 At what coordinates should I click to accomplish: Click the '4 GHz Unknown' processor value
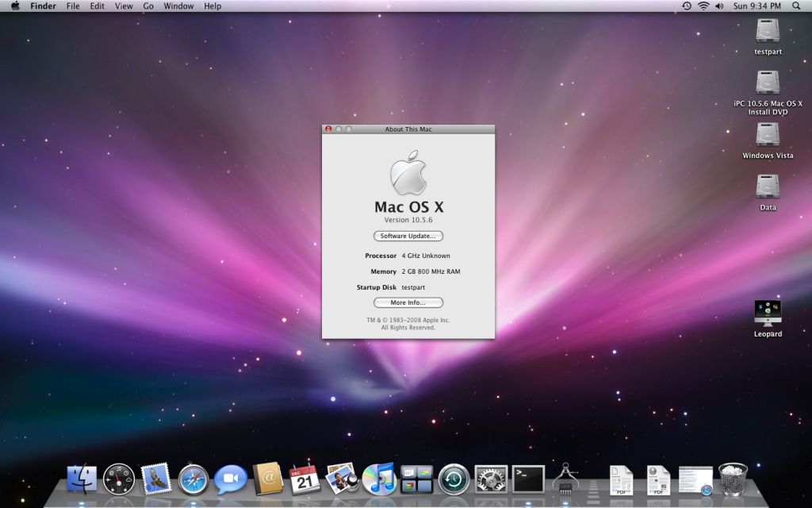coord(426,256)
